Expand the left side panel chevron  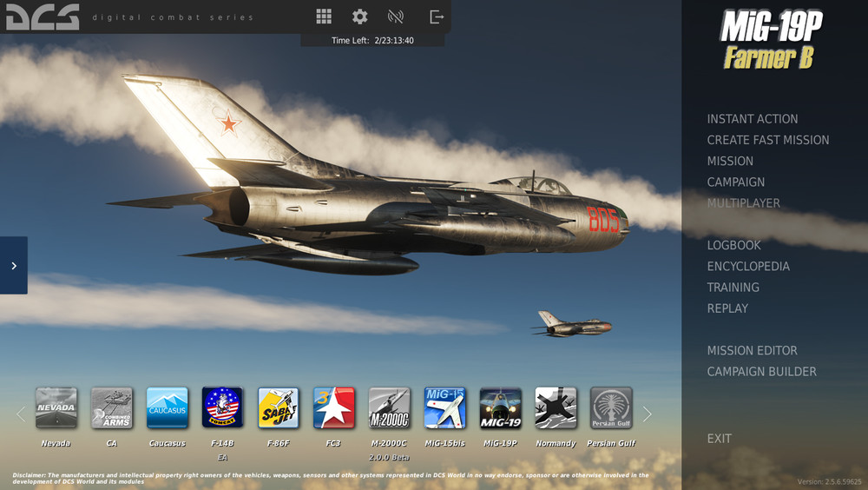[x=14, y=266]
